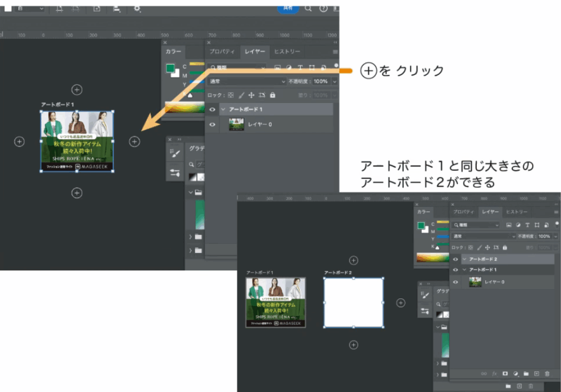
Task: Toggle visibility of アートボード 1 below アートボード 2
Action: point(455,270)
